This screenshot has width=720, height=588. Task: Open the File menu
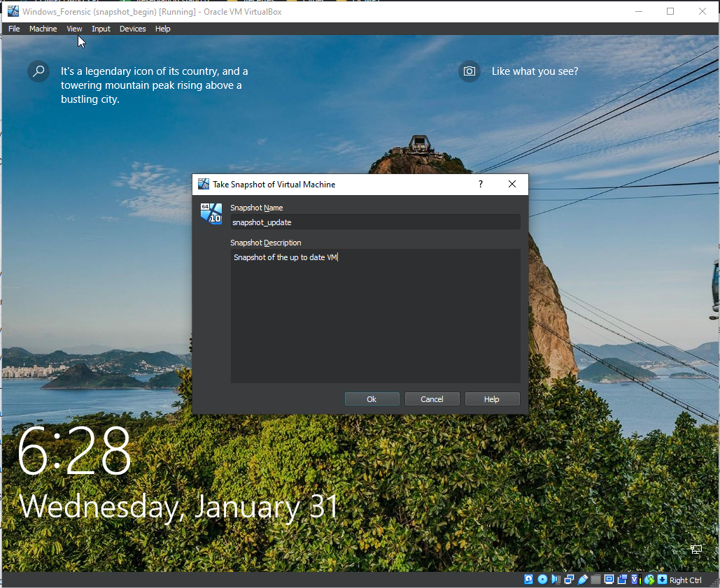tap(14, 29)
